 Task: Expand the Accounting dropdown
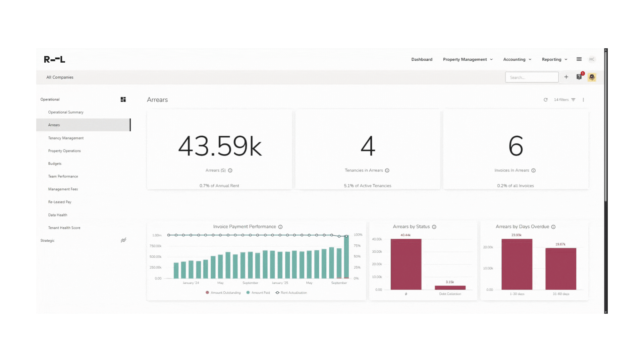[x=517, y=59]
